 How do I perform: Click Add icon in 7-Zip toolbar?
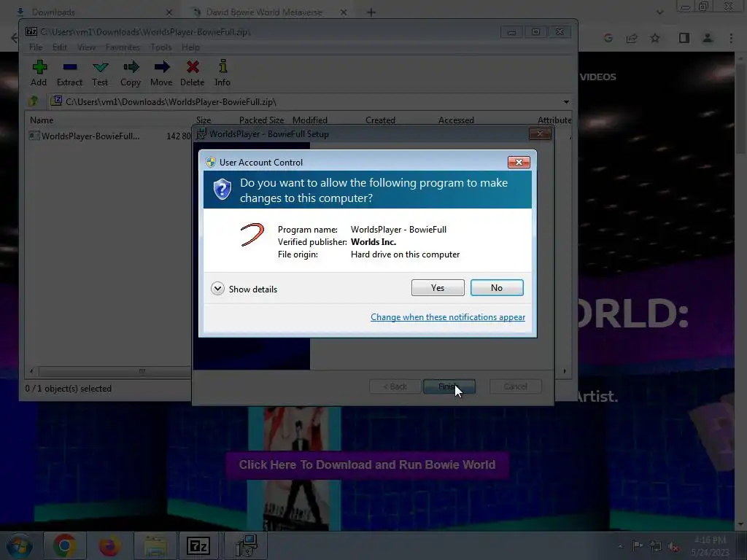click(x=39, y=73)
